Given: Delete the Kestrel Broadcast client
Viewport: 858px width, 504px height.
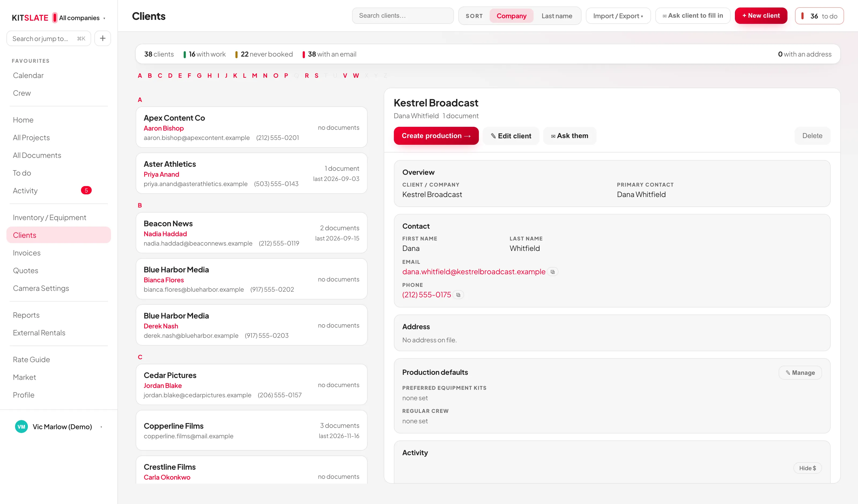Looking at the screenshot, I should [812, 136].
